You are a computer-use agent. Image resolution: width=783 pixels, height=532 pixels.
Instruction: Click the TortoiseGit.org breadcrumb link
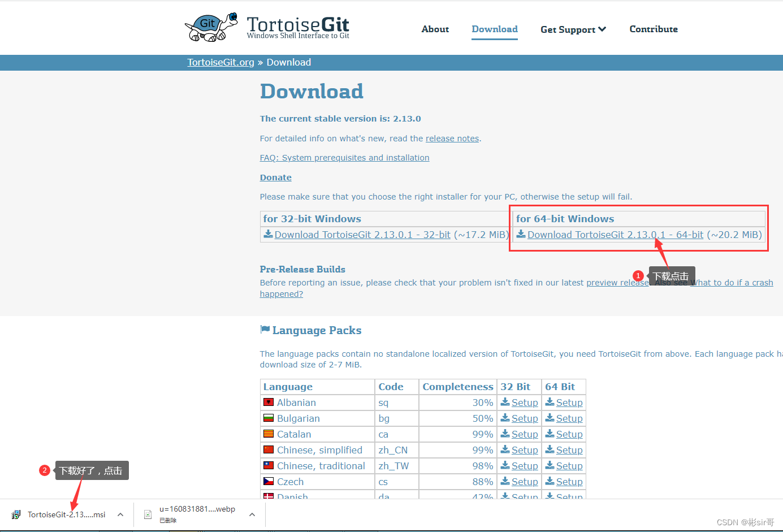pyautogui.click(x=221, y=62)
